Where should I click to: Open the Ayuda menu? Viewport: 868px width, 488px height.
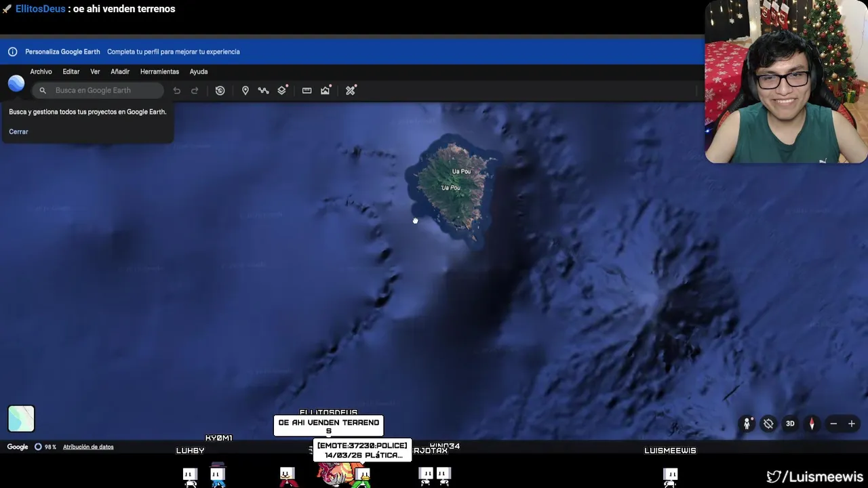[x=199, y=71]
